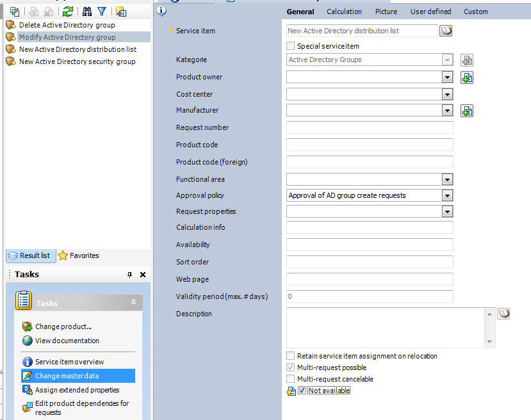The height and width of the screenshot is (420, 531).
Task: Click the greyed add icon next to Kategorie
Action: [x=467, y=60]
